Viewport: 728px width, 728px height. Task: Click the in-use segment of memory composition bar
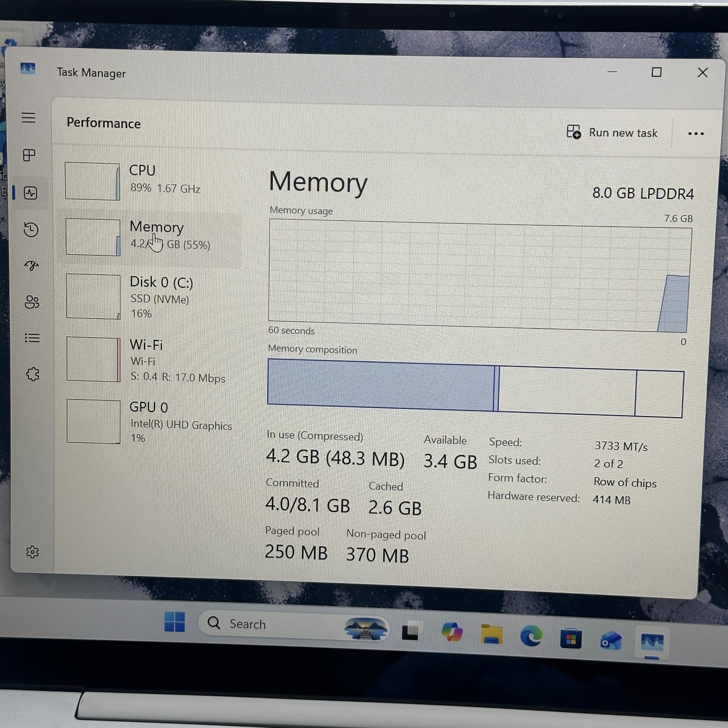pyautogui.click(x=380, y=384)
